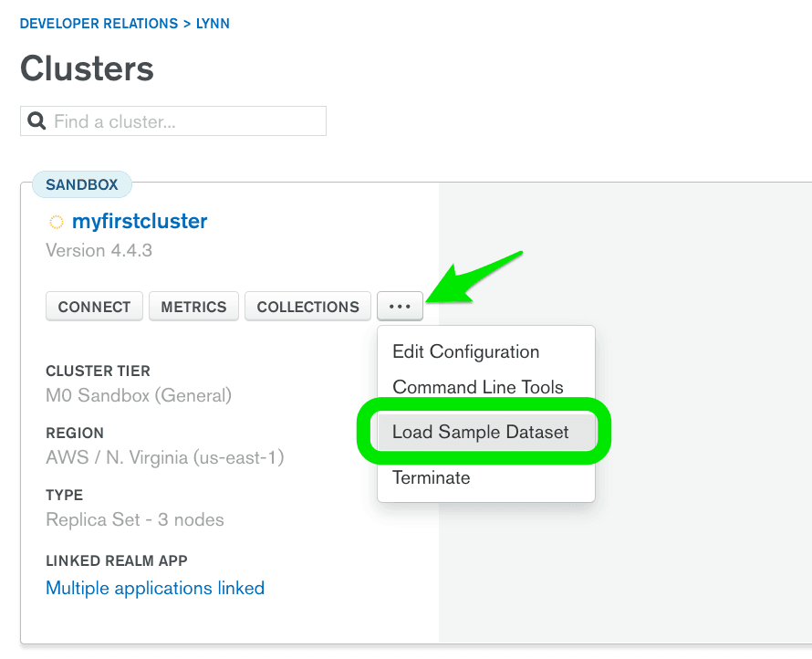Select Edit Configuration from the menu
This screenshot has width=812, height=659.
pyautogui.click(x=465, y=352)
